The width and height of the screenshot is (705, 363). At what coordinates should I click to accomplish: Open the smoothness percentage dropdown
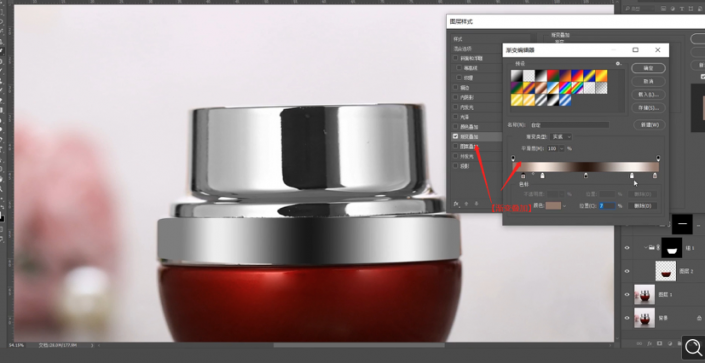pyautogui.click(x=562, y=148)
